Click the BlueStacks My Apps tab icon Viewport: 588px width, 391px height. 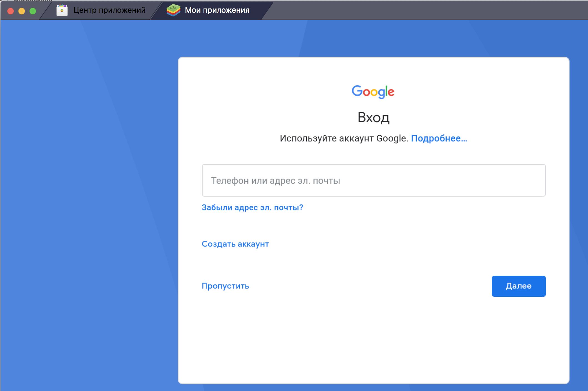click(173, 10)
